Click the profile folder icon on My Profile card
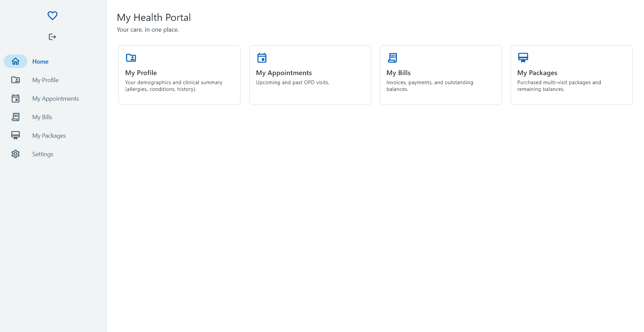Screen dimensions: 644x332 point(131,58)
